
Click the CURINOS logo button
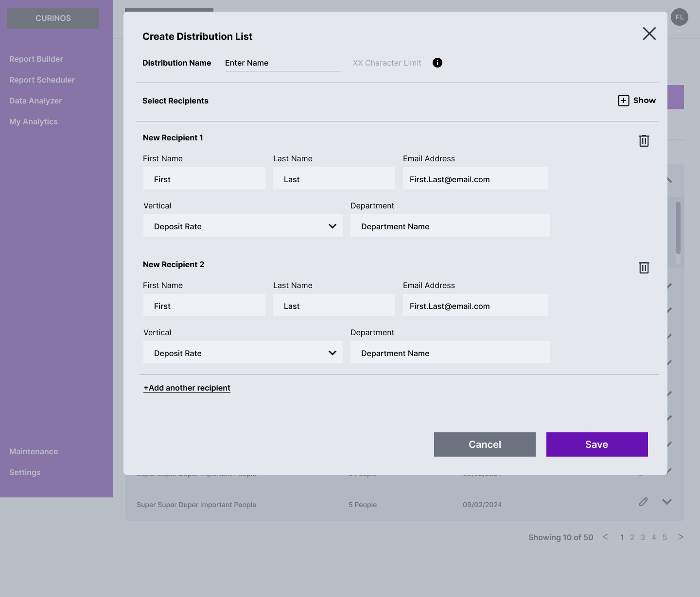pyautogui.click(x=53, y=18)
